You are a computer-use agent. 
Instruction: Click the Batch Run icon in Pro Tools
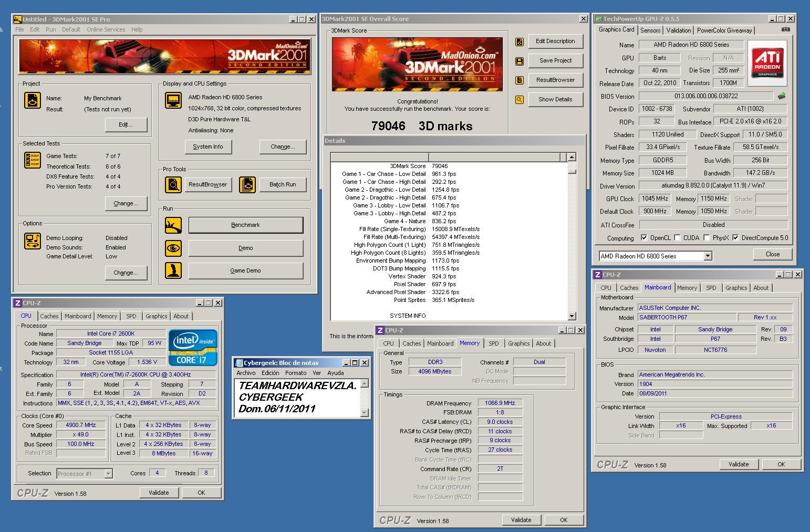coord(247,184)
